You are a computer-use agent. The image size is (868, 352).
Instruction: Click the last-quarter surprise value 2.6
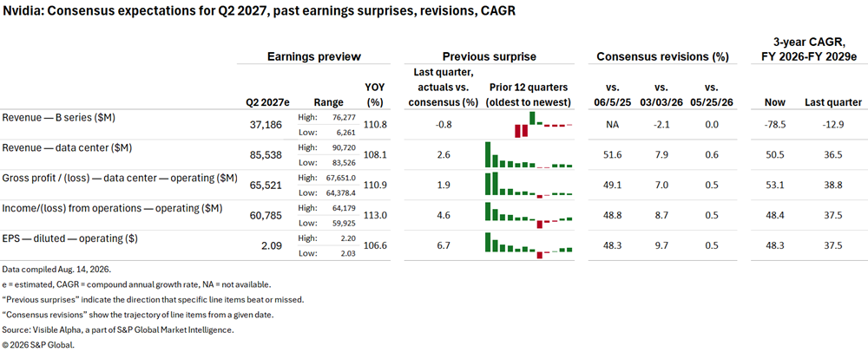(x=444, y=155)
